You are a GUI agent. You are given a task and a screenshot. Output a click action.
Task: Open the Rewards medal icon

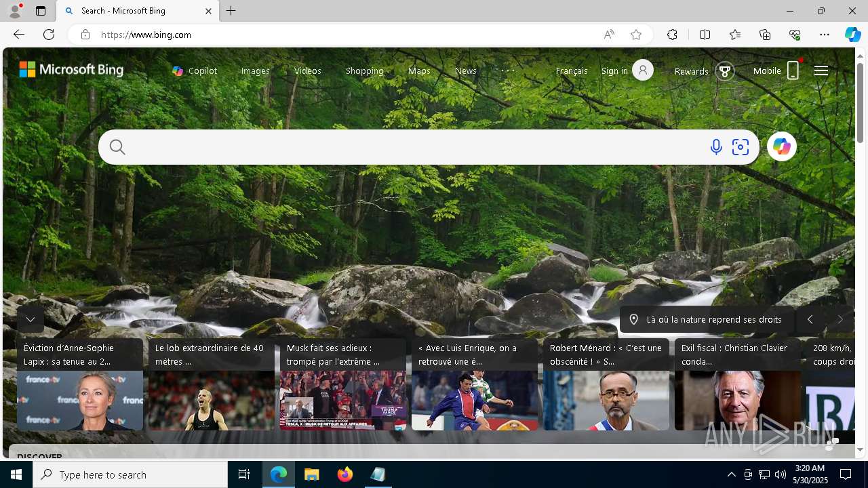coord(725,70)
